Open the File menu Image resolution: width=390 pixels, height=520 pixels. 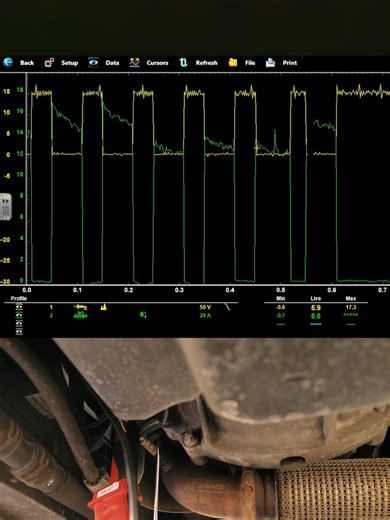coord(250,63)
